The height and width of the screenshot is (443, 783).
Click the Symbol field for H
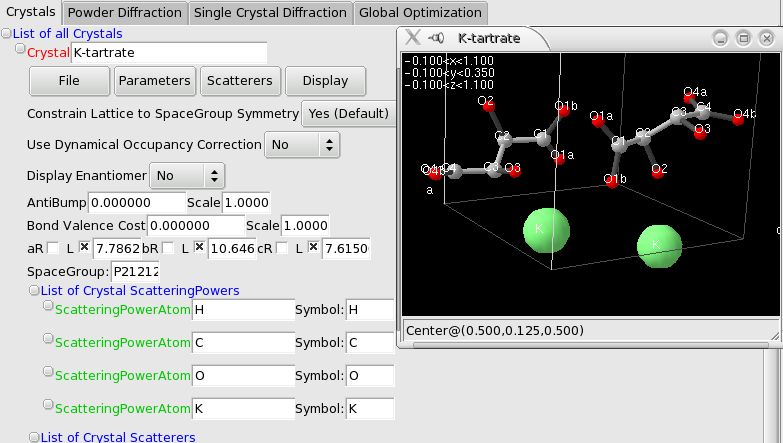click(x=370, y=310)
